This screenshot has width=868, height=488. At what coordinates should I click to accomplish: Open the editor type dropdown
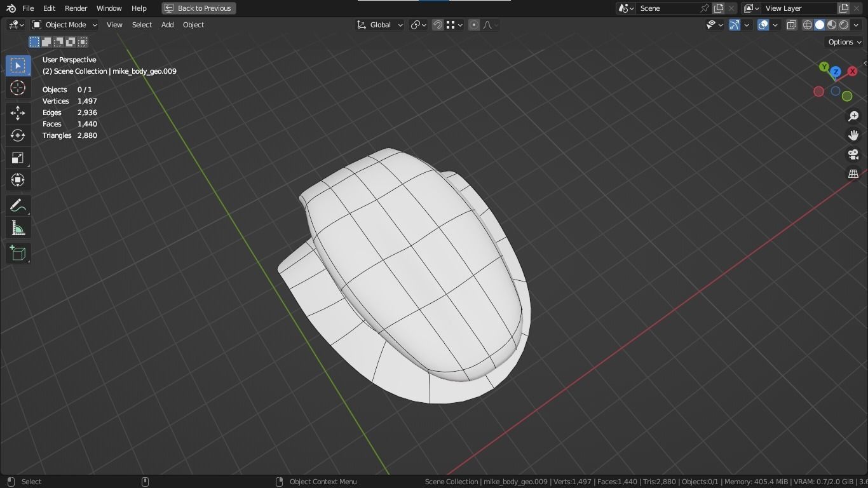[16, 25]
